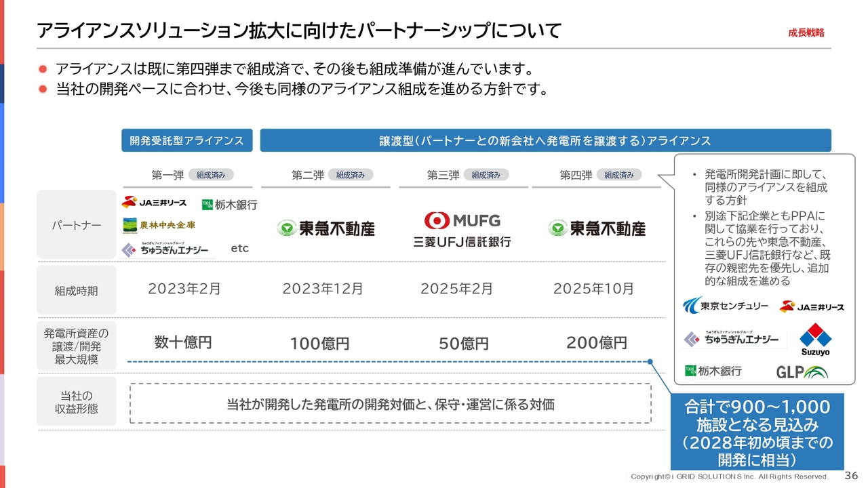This screenshot has width=868, height=488.
Task: Click the 栃木銀行 logo in the callout box
Action: pos(713,371)
